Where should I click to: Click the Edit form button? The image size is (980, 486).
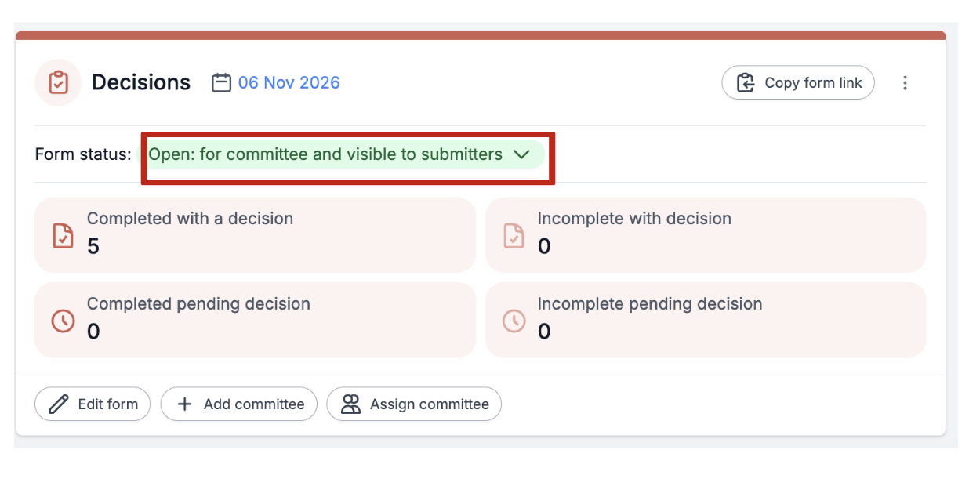[93, 404]
